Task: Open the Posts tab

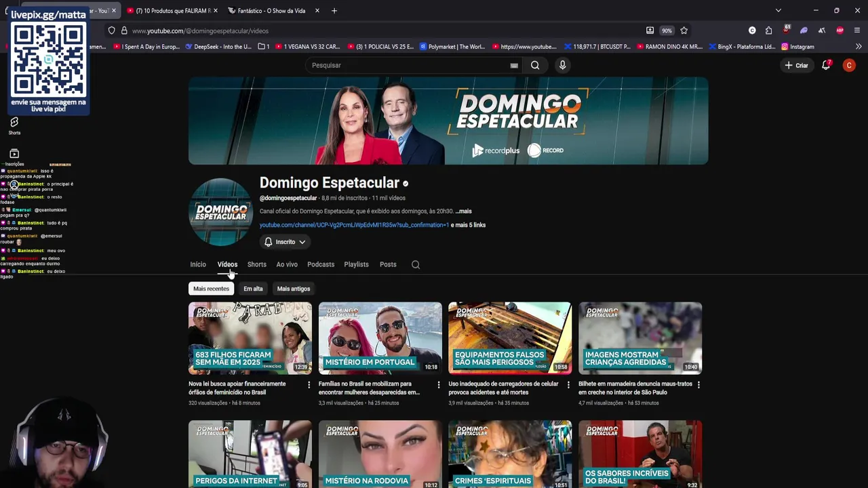Action: coord(388,264)
